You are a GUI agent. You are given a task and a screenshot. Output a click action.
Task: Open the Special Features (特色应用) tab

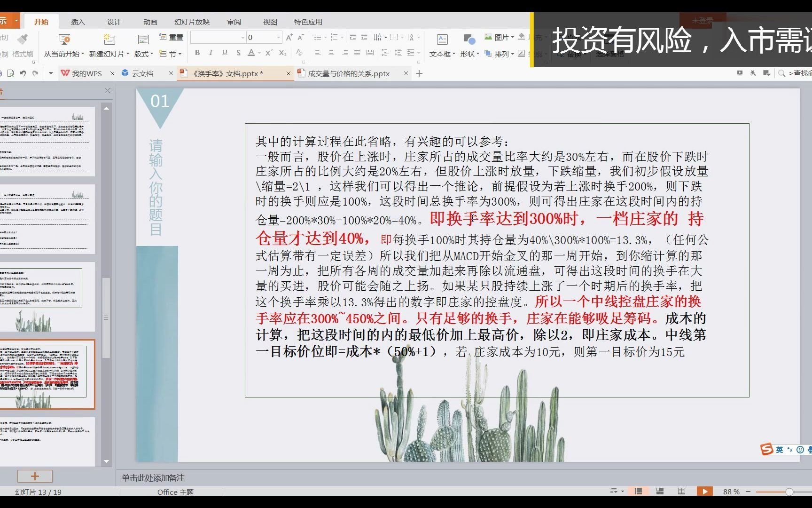coord(308,22)
